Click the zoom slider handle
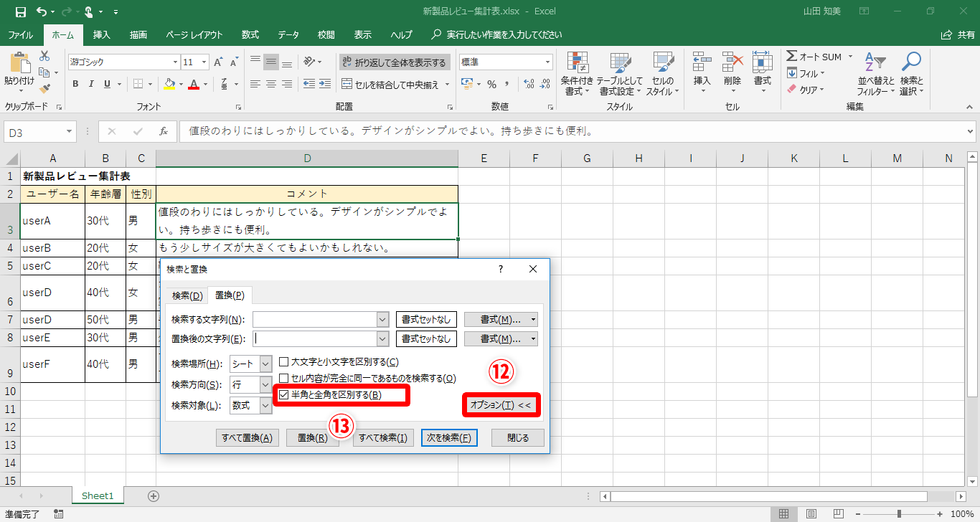Image resolution: width=980 pixels, height=522 pixels. [899, 514]
